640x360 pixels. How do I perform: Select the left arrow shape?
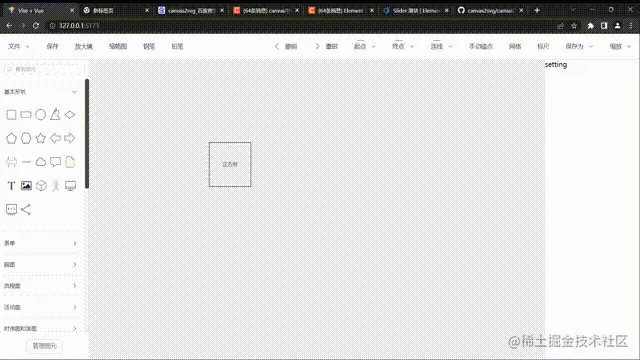[55, 138]
